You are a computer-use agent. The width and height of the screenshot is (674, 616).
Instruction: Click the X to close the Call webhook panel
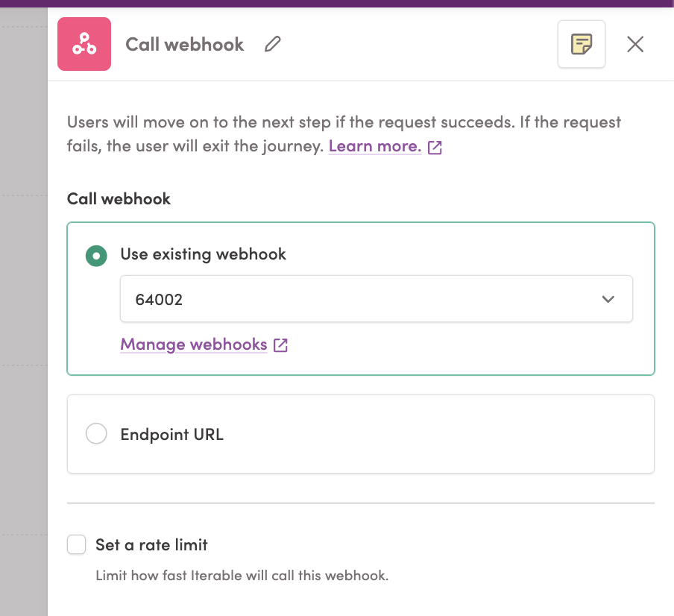[634, 45]
